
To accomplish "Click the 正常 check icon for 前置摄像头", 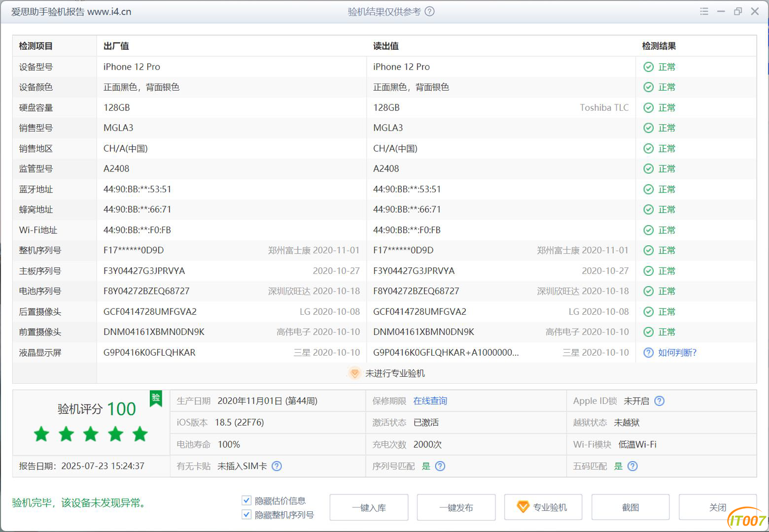I will [x=649, y=332].
